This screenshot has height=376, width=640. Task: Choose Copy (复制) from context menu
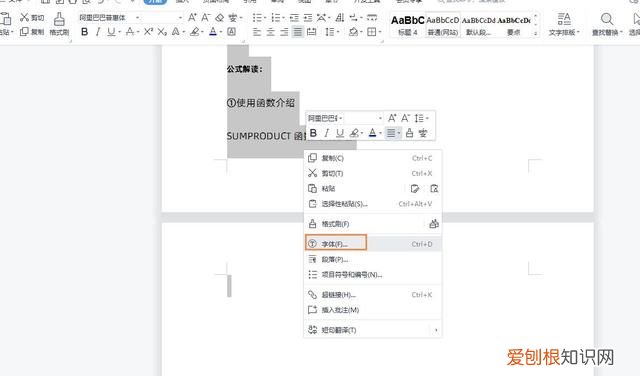coord(373,158)
